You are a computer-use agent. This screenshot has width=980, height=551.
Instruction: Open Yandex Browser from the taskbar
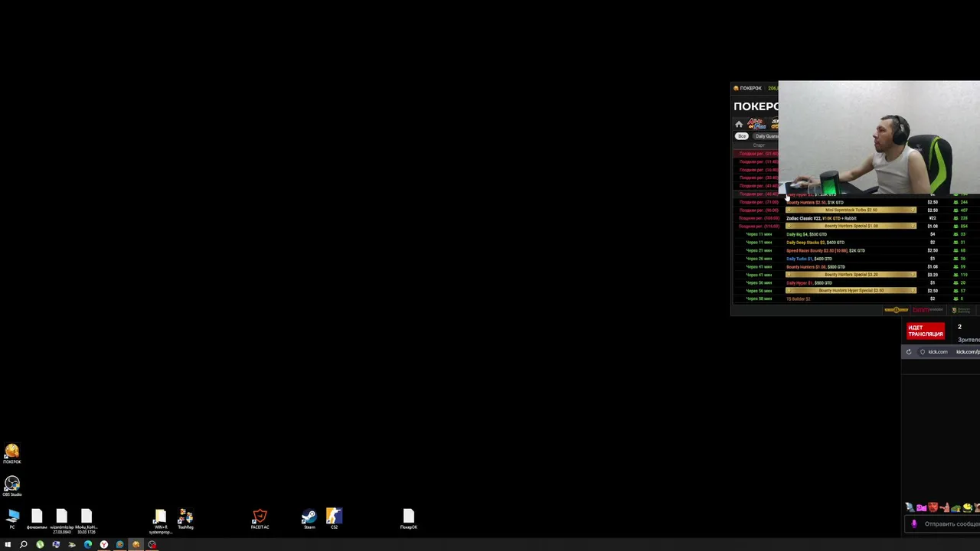[103, 545]
